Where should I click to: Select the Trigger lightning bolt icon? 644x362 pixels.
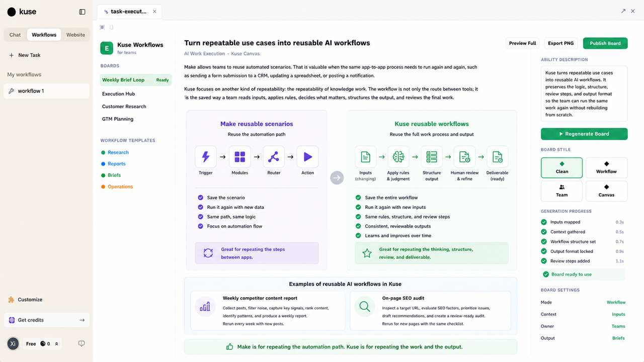(206, 157)
